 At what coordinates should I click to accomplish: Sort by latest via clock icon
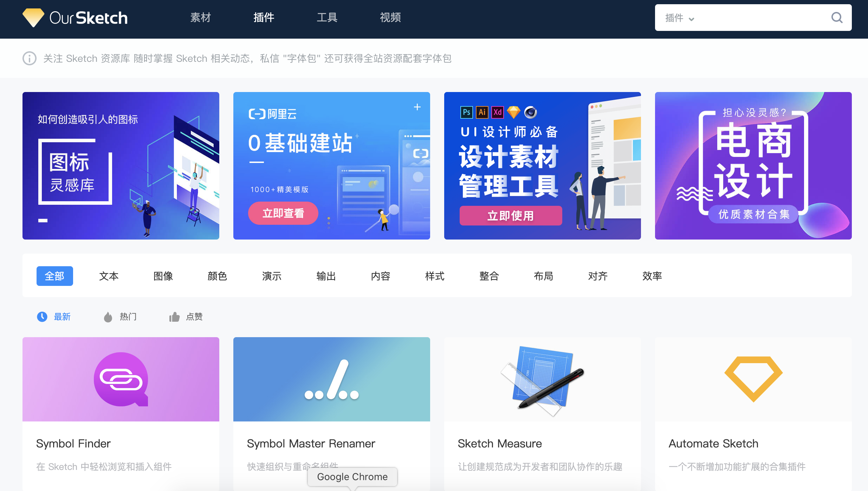pos(42,317)
